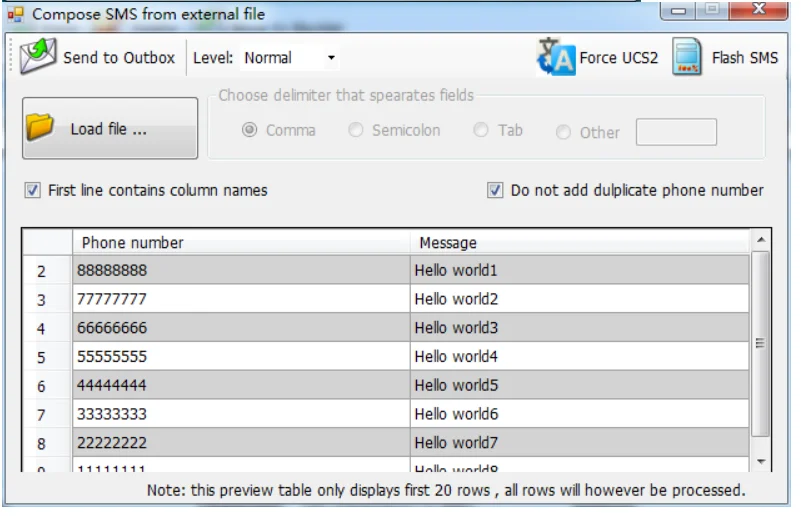Click the custom delimiter text field
This screenshot has width=801, height=516.
(676, 132)
